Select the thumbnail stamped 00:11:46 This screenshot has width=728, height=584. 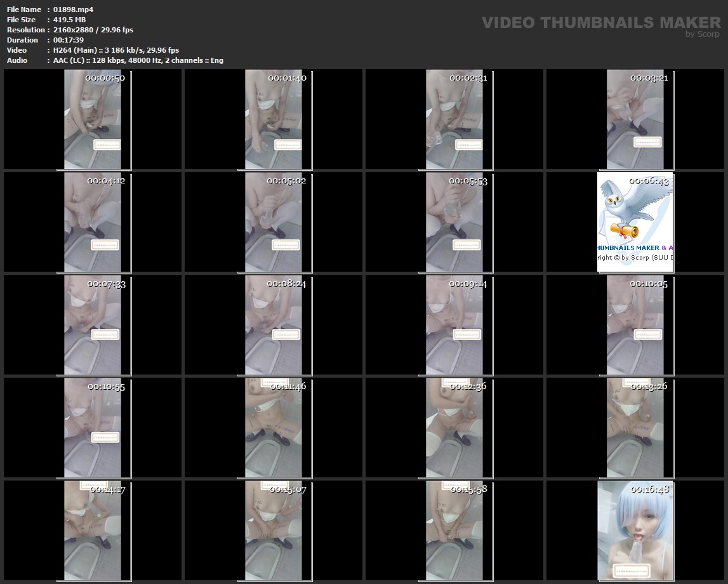click(x=274, y=428)
